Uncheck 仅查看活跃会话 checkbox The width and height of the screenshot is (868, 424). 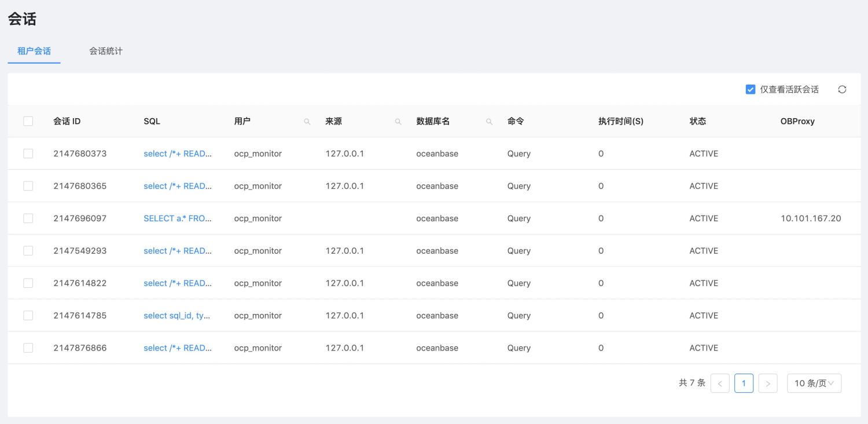pyautogui.click(x=751, y=89)
